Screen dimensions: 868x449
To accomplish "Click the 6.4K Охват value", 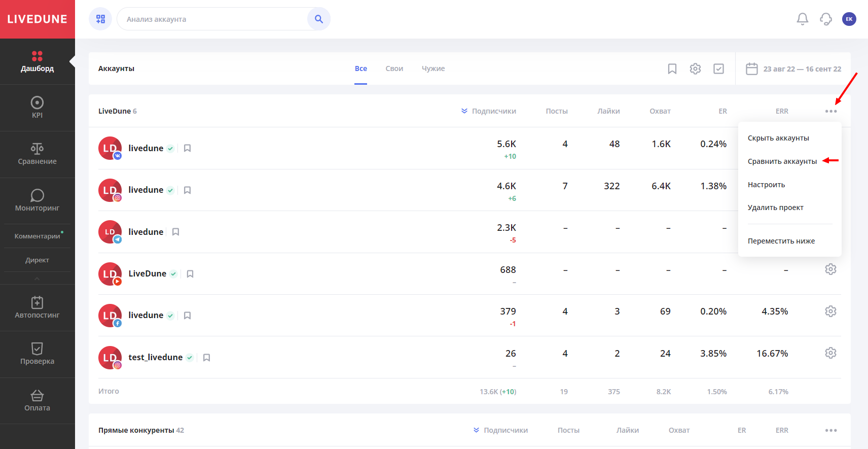I will pos(661,186).
